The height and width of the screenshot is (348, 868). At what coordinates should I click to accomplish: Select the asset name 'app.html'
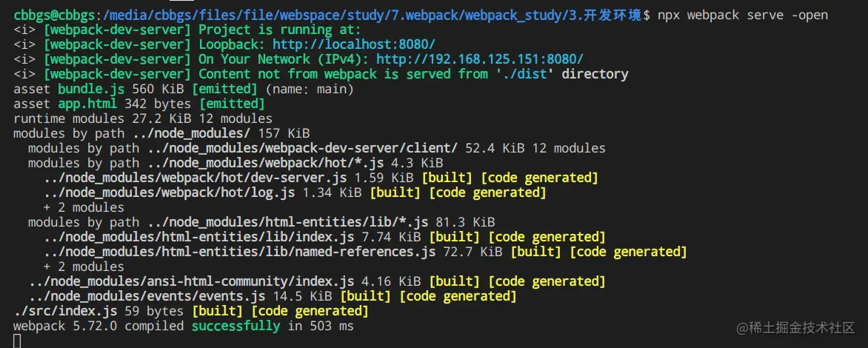pos(87,104)
